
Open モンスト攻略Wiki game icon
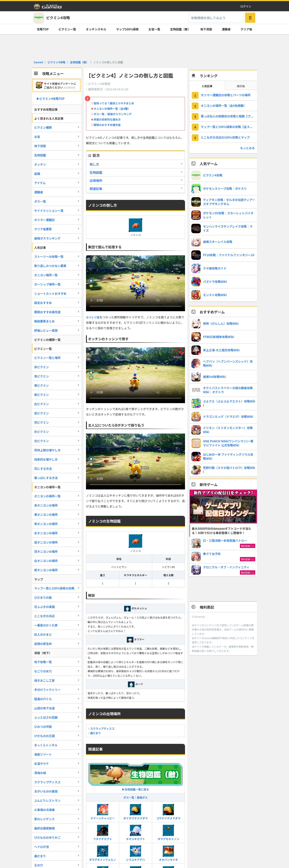(x=196, y=295)
